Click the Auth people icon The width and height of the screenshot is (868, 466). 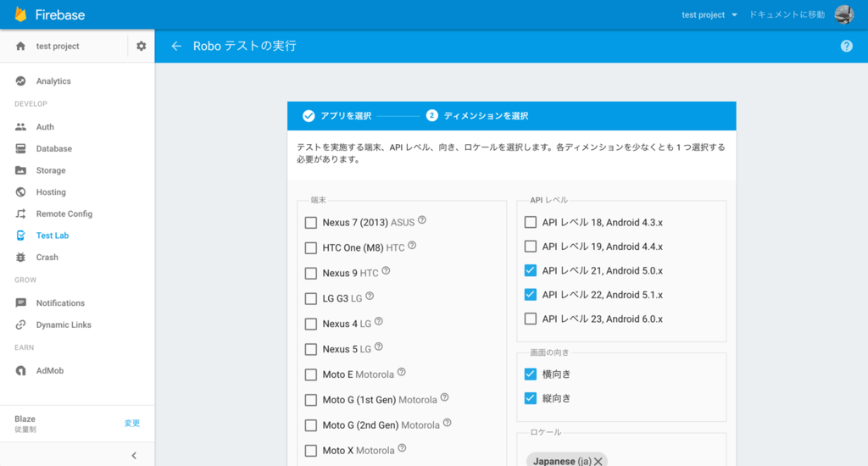(x=20, y=127)
